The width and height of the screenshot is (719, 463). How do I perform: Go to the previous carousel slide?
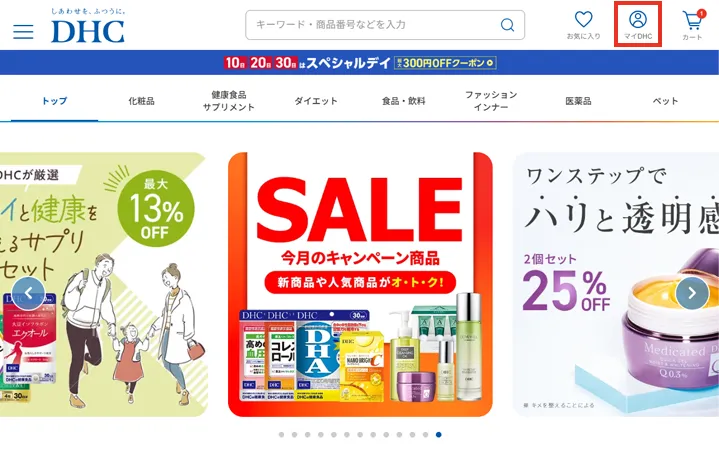click(x=28, y=293)
